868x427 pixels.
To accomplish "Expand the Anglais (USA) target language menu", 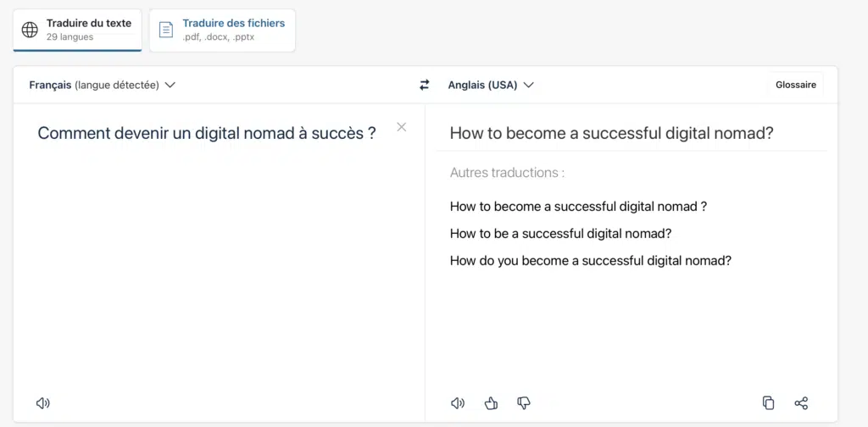I will (x=491, y=85).
